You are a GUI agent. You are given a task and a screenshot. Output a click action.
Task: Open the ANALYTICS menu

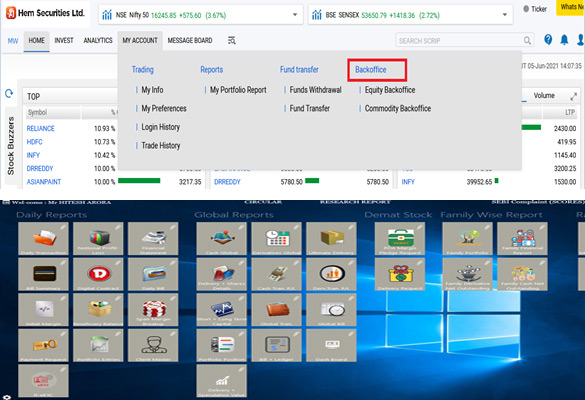point(98,40)
